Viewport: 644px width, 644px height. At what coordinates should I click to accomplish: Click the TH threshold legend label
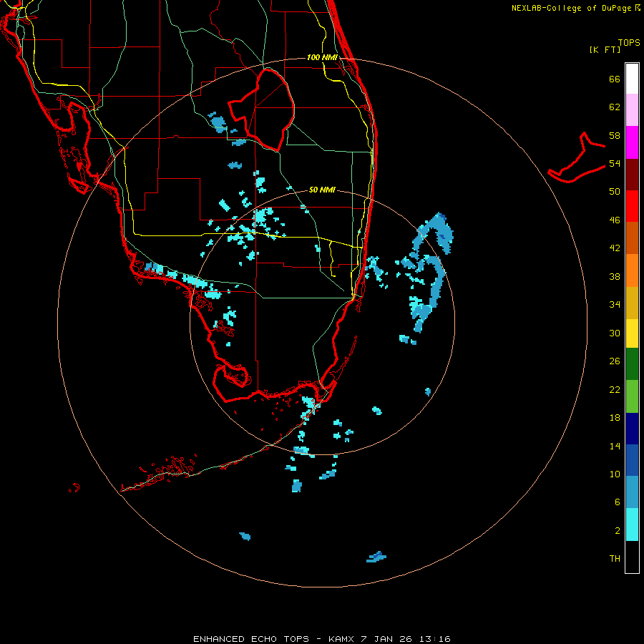point(615,559)
